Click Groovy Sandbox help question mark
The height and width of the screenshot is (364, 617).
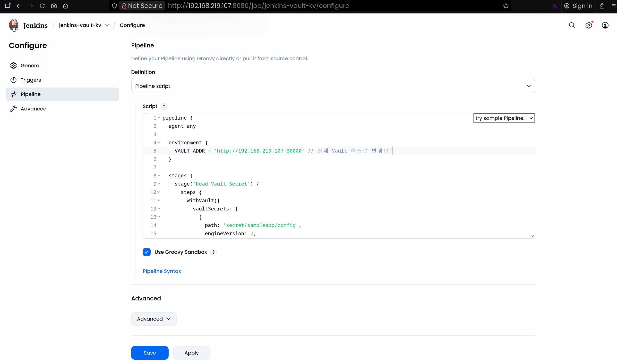coord(213,252)
